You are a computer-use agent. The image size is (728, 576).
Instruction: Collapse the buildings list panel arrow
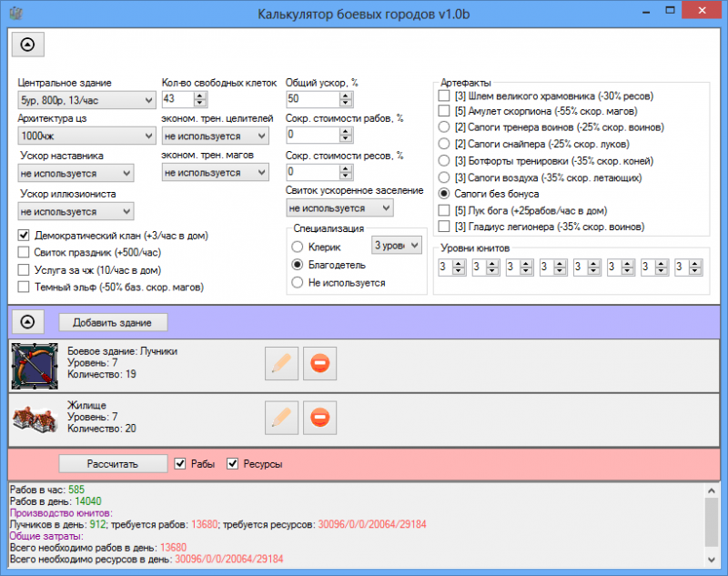(26, 321)
